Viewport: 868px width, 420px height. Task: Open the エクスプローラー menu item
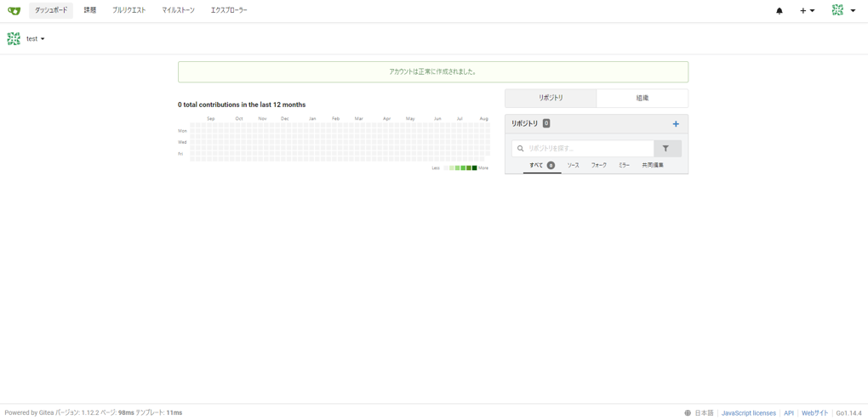pyautogui.click(x=229, y=10)
